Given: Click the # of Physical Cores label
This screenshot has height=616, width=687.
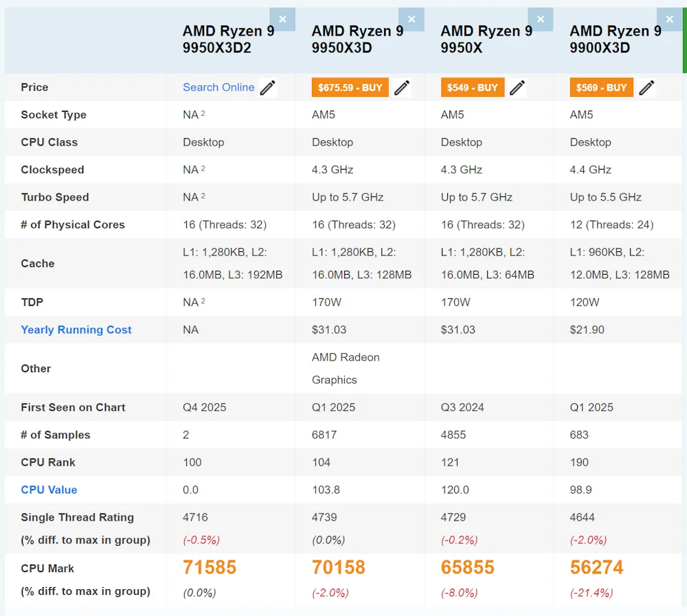Looking at the screenshot, I should tap(73, 225).
